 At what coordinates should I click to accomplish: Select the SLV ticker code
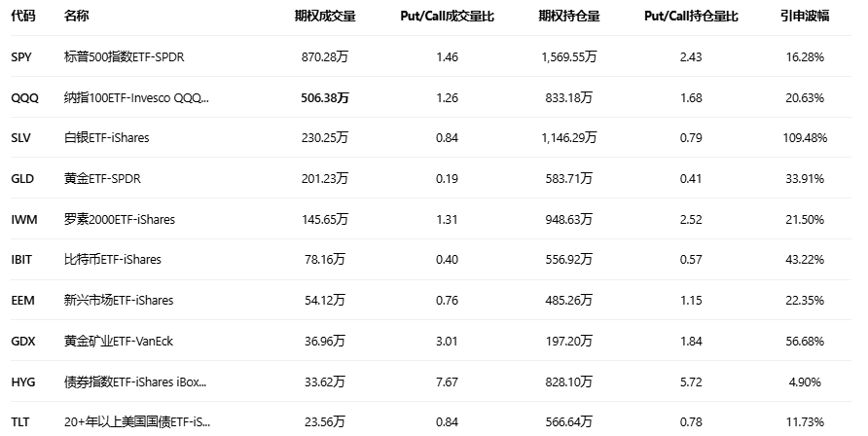click(x=21, y=138)
